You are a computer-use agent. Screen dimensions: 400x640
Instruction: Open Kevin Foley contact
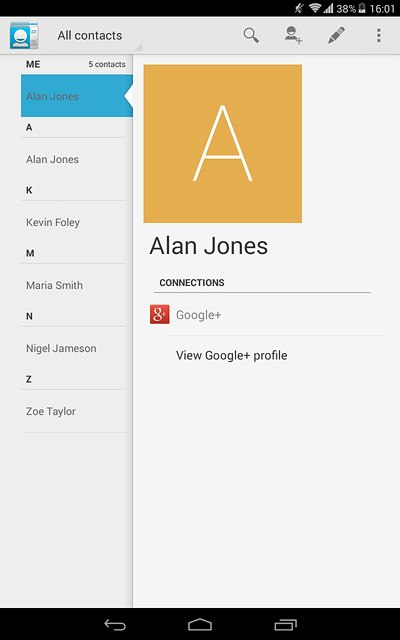73,222
